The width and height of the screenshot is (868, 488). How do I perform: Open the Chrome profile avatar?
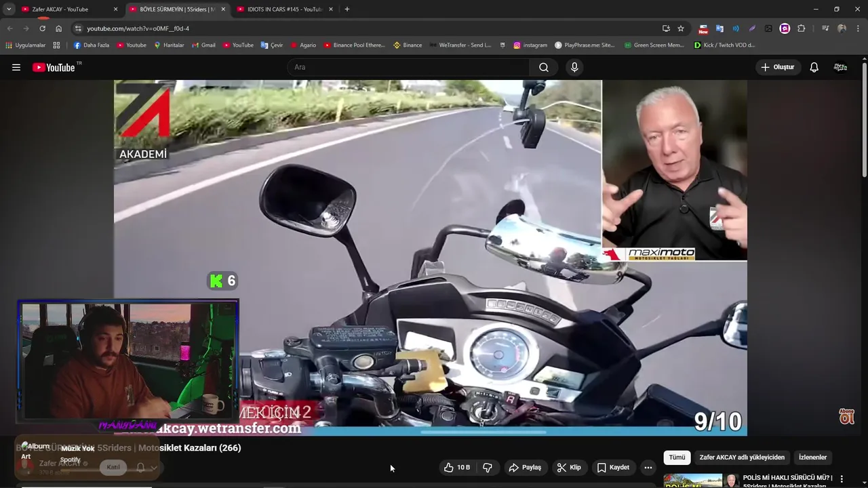[x=842, y=28]
